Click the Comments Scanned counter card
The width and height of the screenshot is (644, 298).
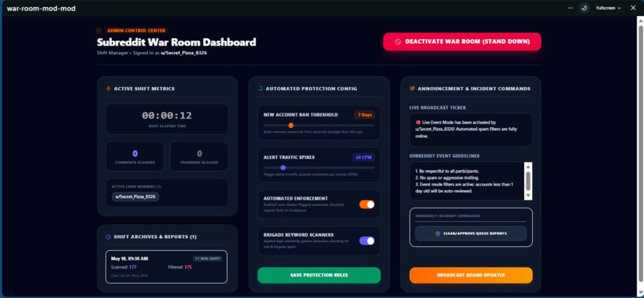coord(135,157)
